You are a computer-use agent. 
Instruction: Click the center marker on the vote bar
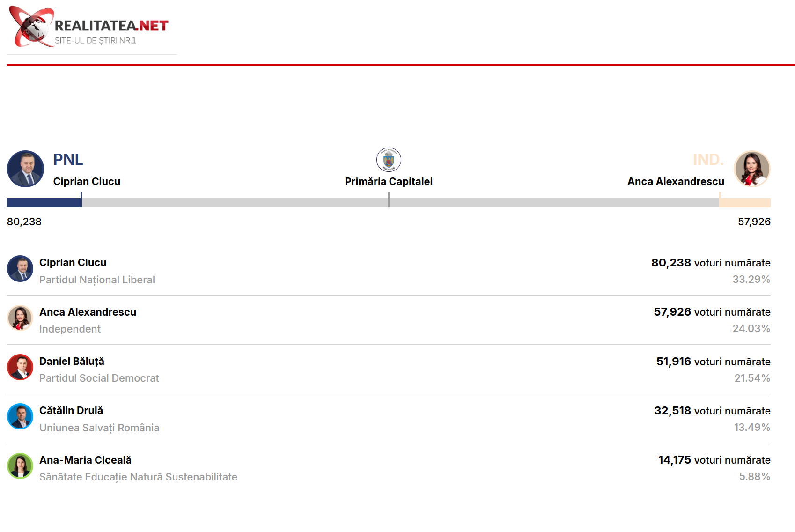point(389,200)
